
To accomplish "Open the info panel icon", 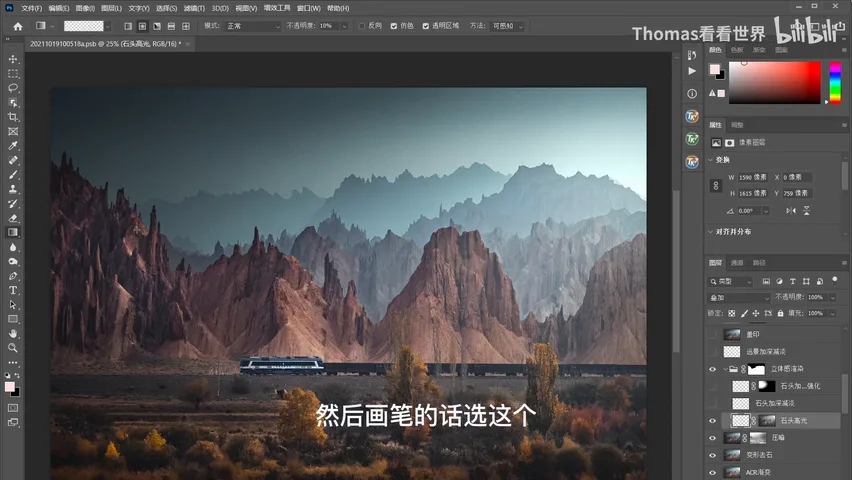I will tap(692, 93).
